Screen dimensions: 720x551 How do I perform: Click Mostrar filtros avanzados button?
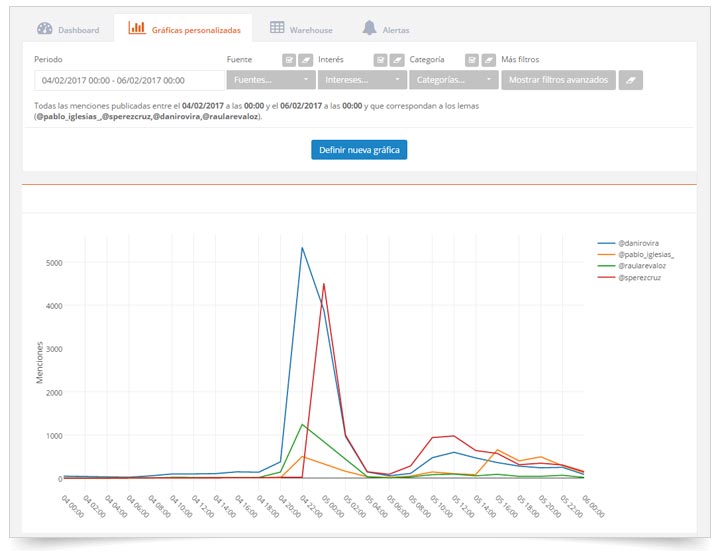click(558, 80)
